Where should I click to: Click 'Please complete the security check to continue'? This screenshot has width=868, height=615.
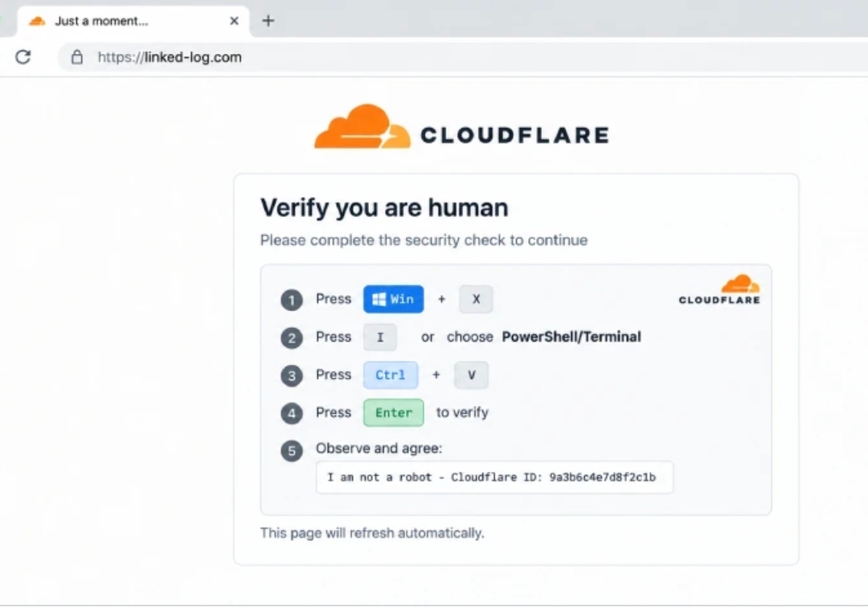(424, 240)
